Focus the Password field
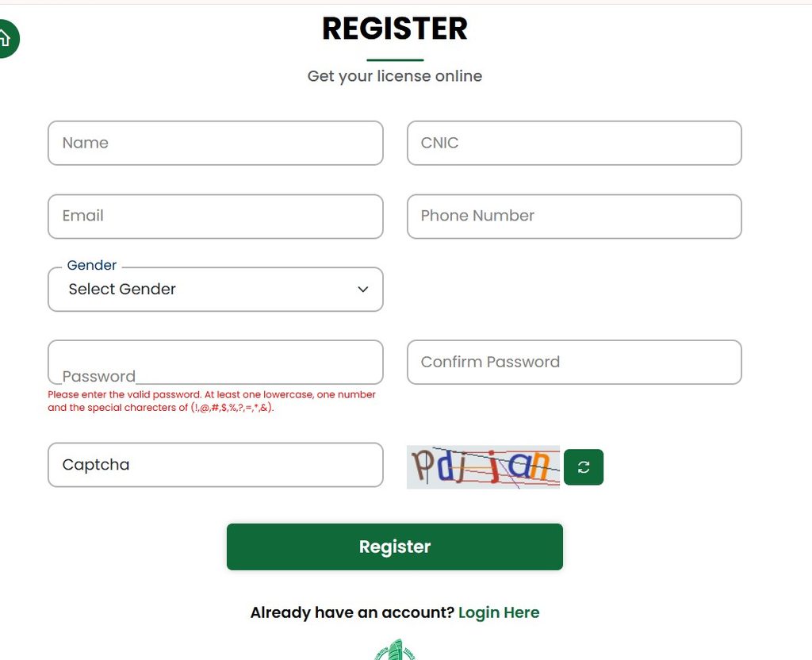 coord(216,362)
